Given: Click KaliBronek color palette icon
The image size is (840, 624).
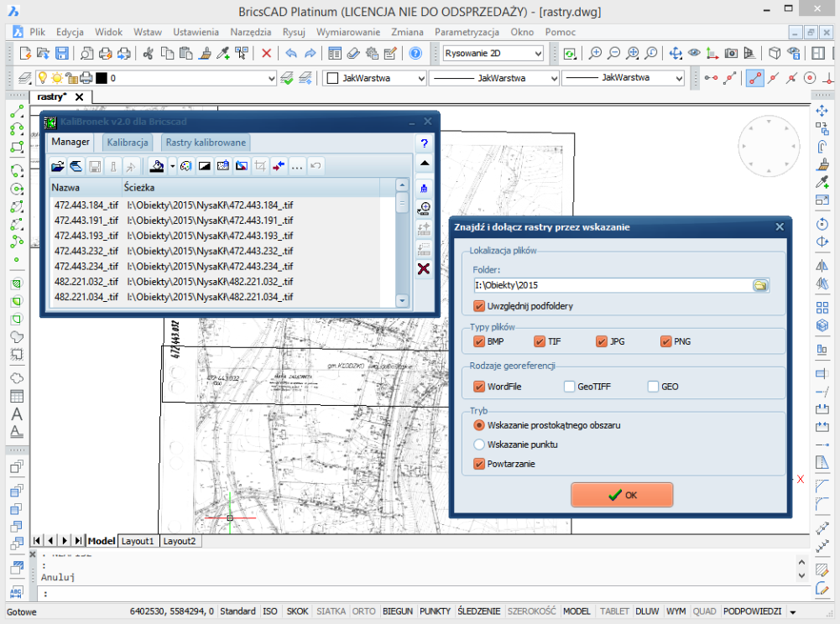Looking at the screenshot, I should click(186, 166).
